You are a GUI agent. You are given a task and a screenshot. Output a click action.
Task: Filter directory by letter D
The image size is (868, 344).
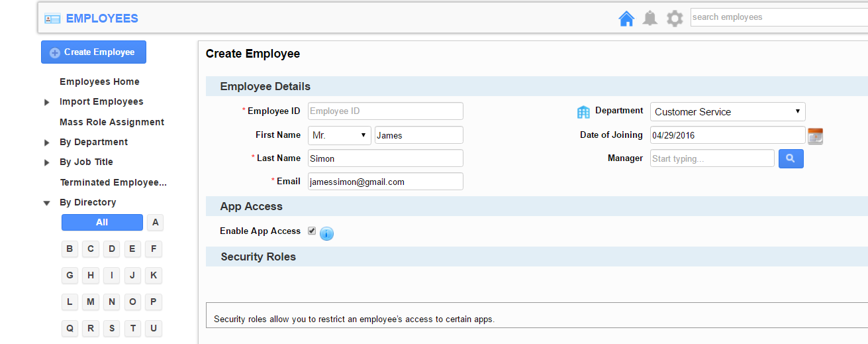click(112, 249)
